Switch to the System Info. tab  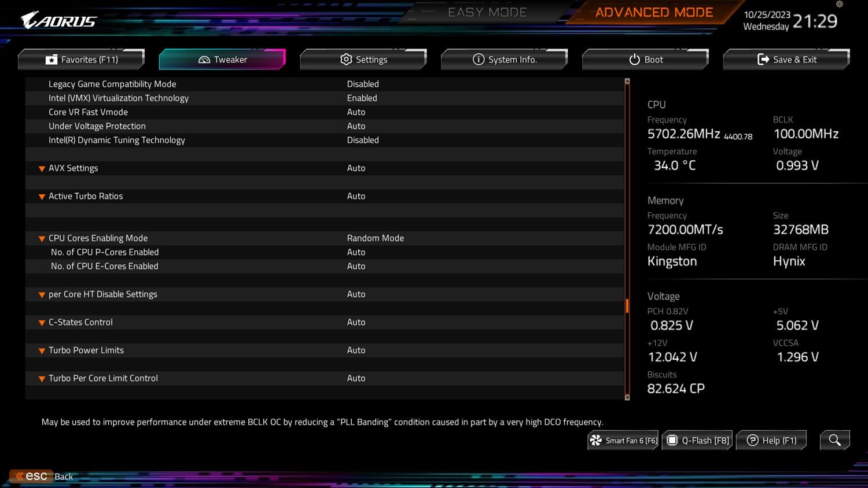click(x=504, y=60)
